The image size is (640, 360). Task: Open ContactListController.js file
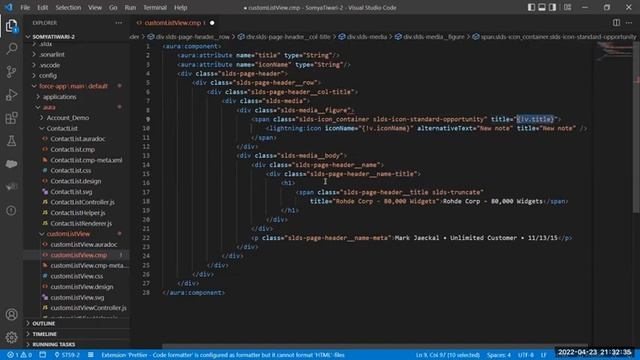coord(82,202)
